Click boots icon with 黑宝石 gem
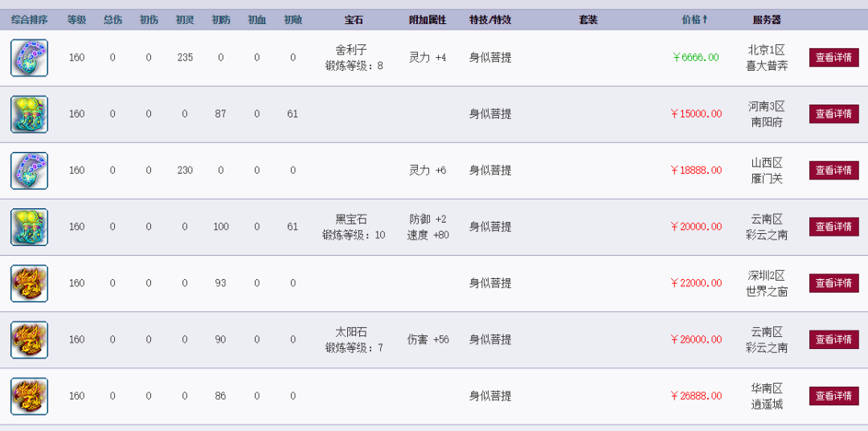 coord(30,227)
